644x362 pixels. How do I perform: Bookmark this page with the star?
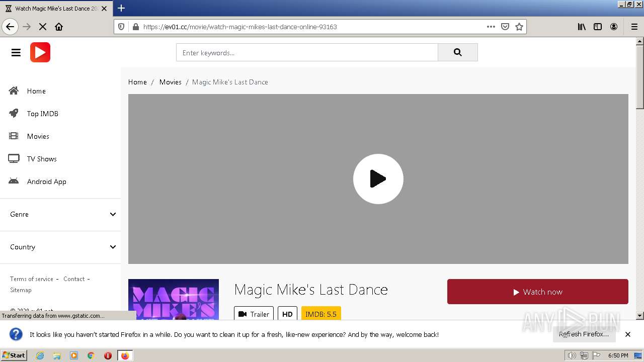(519, 27)
